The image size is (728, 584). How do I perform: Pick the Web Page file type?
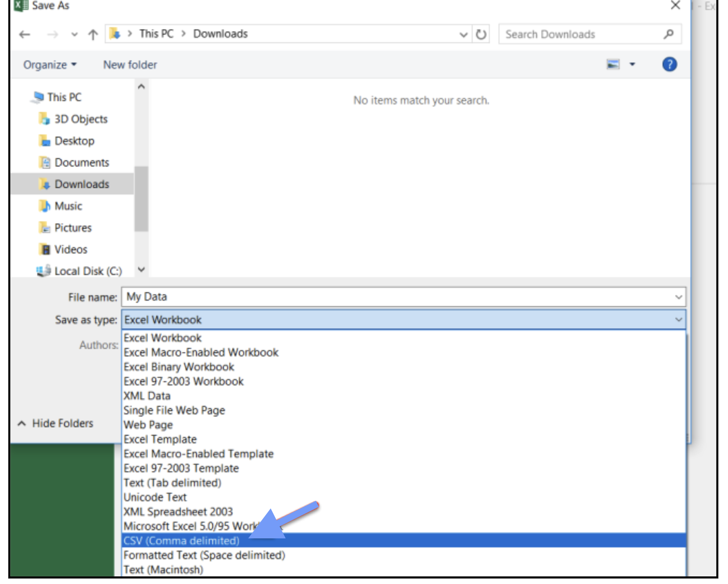[404, 425]
